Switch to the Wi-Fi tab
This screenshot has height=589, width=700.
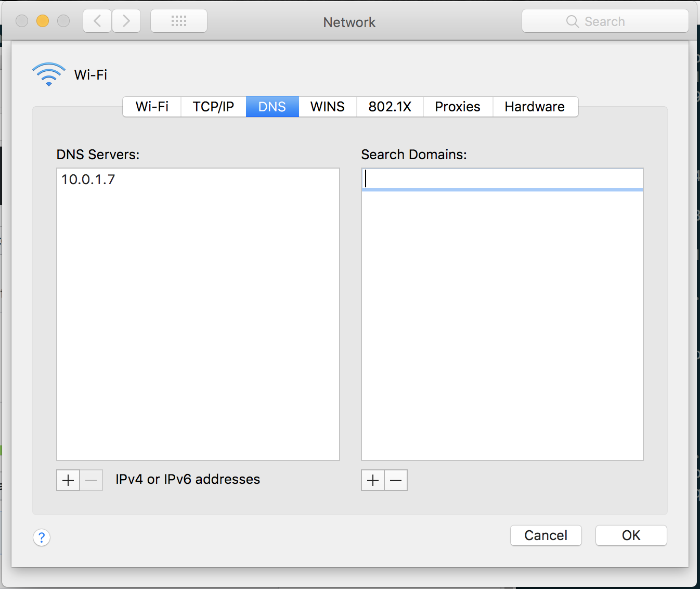click(x=152, y=107)
